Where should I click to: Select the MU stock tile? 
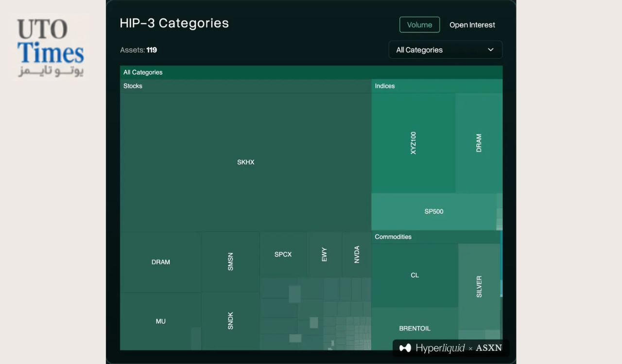click(x=161, y=321)
